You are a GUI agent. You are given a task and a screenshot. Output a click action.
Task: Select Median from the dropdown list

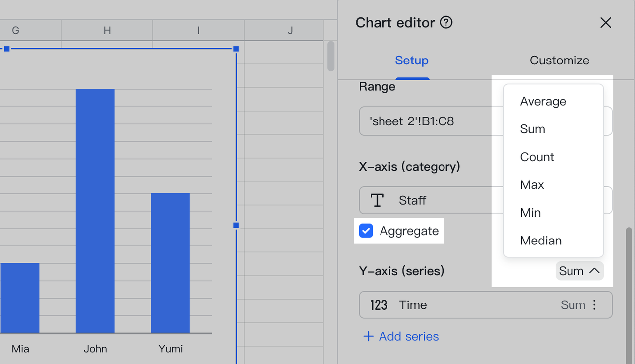(x=541, y=241)
